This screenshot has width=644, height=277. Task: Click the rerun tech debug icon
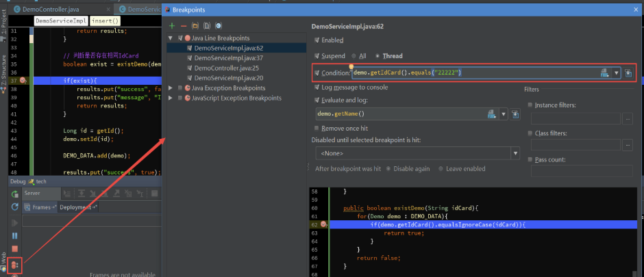pyautogui.click(x=15, y=194)
